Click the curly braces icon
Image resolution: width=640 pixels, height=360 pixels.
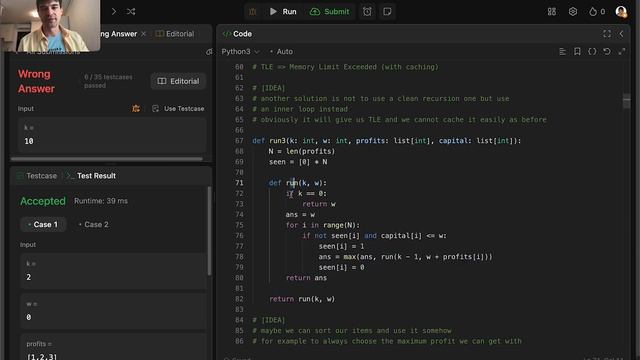tap(592, 51)
